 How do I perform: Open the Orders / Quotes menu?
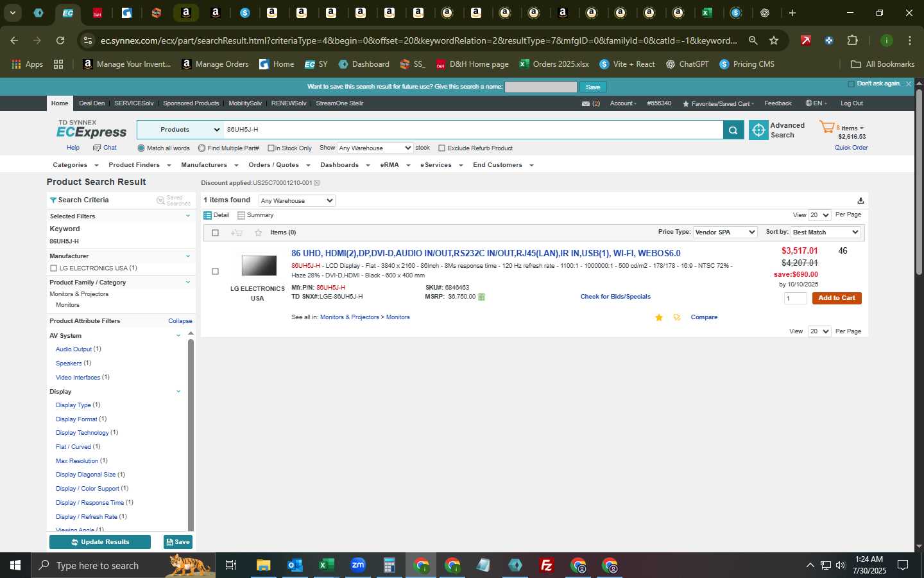pos(279,165)
